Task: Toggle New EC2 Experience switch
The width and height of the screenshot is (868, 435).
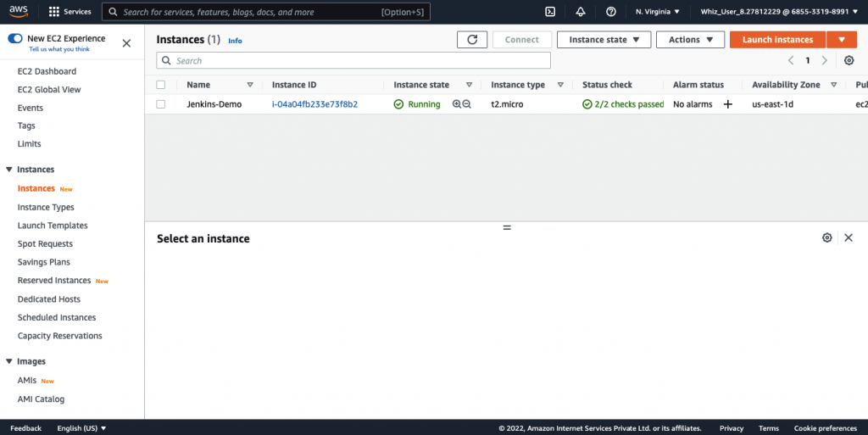Action: [x=15, y=39]
